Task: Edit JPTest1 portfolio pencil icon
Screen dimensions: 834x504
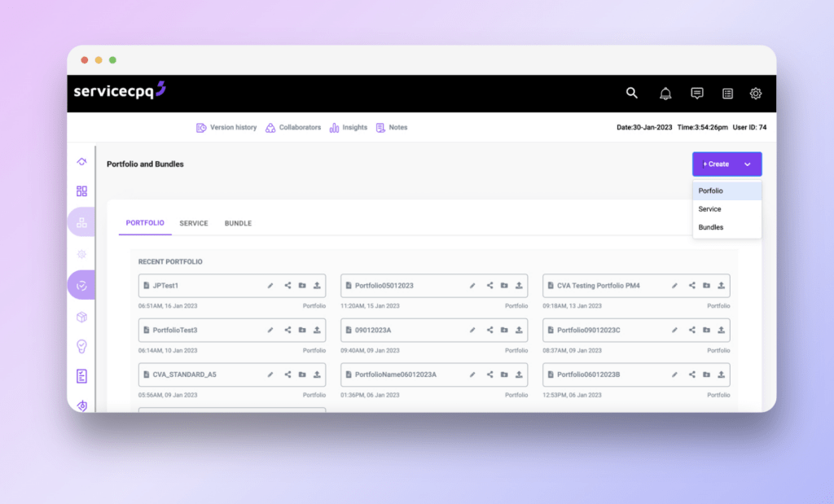Action: [270, 286]
